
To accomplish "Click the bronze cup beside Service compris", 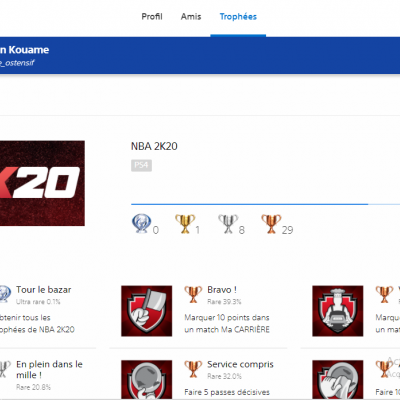I will tap(193, 369).
